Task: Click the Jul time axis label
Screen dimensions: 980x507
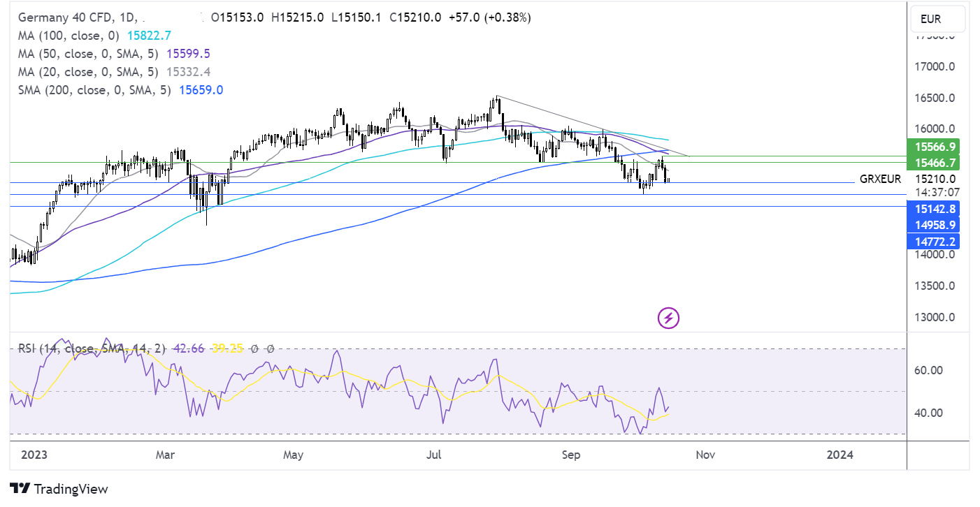Action: (434, 455)
